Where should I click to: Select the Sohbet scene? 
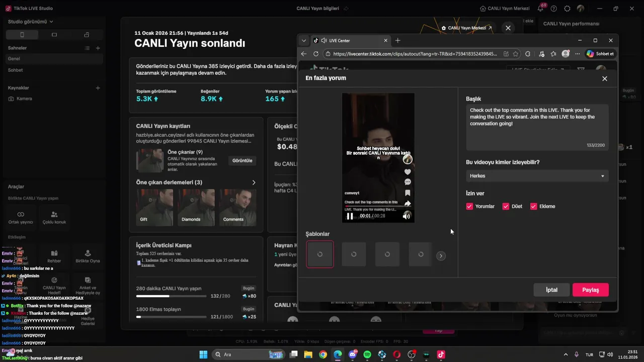[x=54, y=70]
